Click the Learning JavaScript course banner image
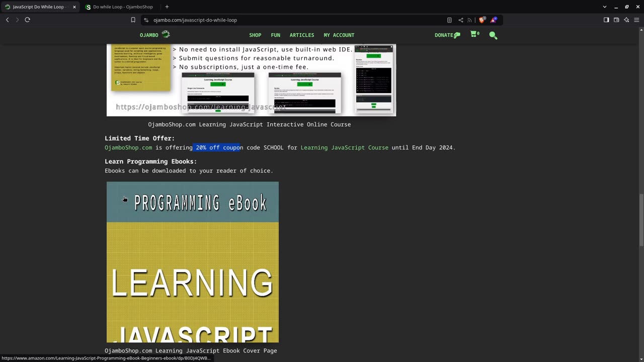This screenshot has height=362, width=644. click(251, 80)
